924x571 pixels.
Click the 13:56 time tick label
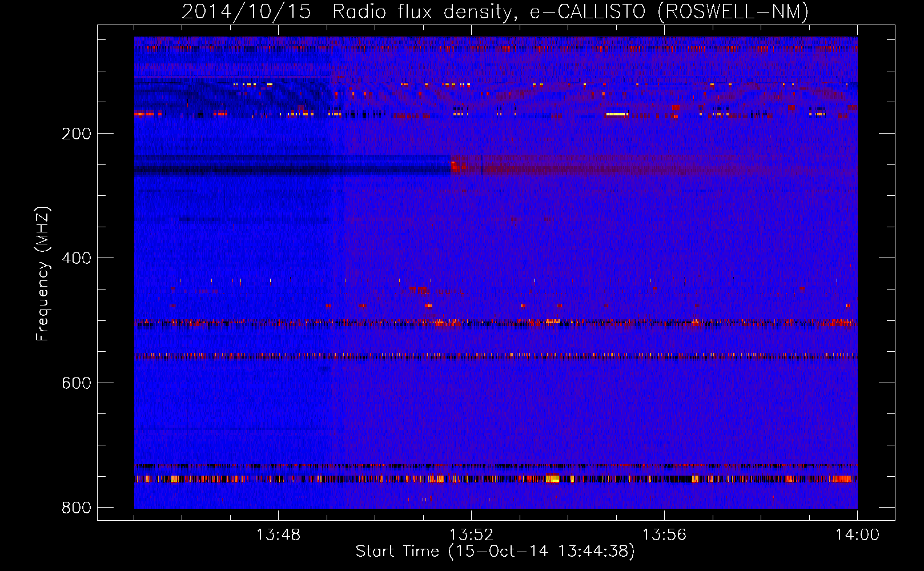coord(664,535)
